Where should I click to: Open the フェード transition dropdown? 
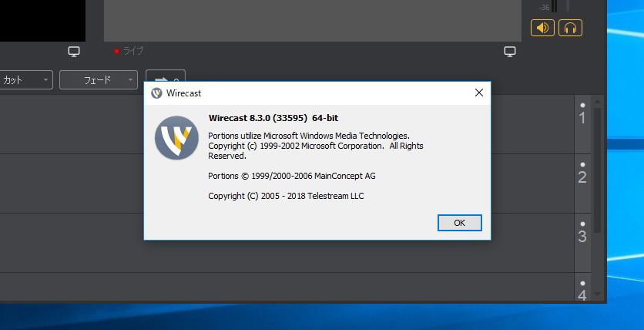[x=99, y=79]
